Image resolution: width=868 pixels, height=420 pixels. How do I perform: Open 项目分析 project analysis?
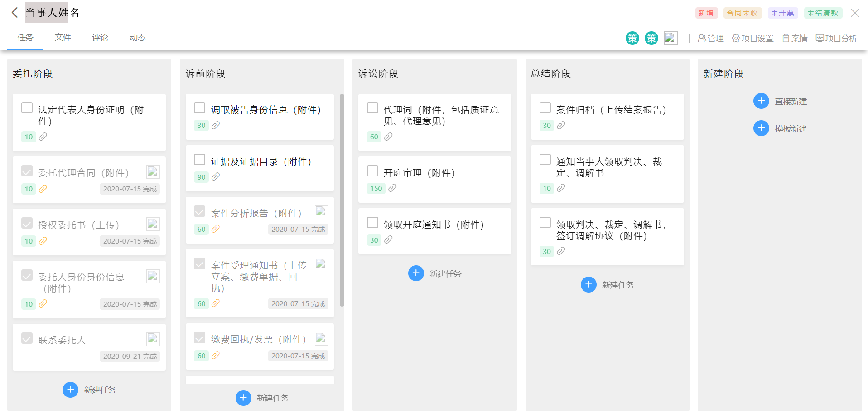point(836,39)
